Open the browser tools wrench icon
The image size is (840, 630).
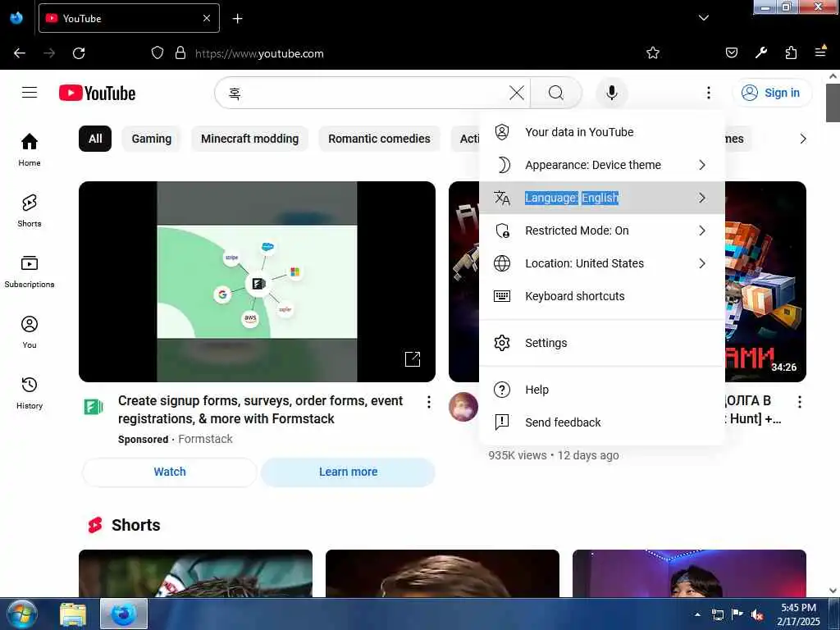pos(760,52)
